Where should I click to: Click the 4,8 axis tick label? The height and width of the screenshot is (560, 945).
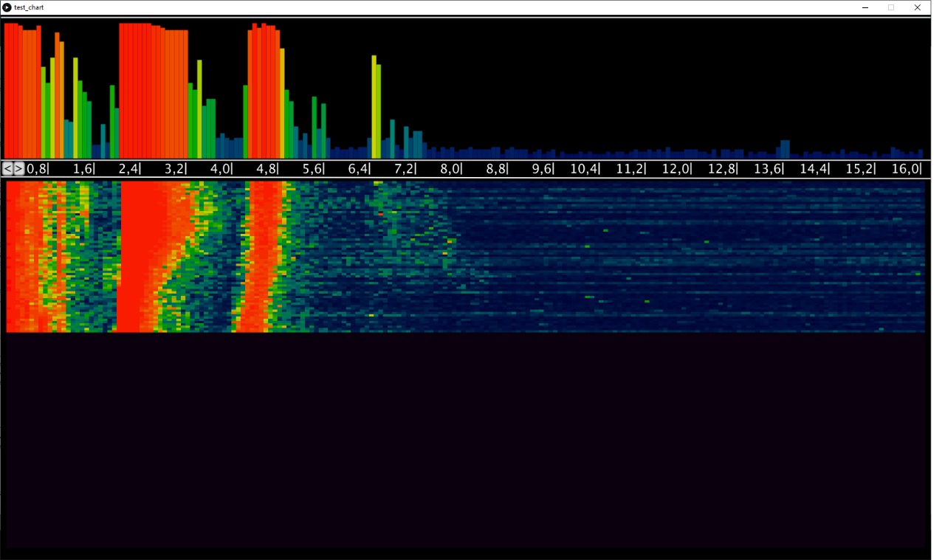266,169
